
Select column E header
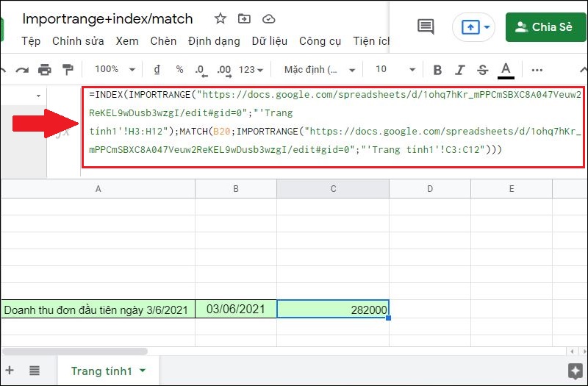click(512, 189)
